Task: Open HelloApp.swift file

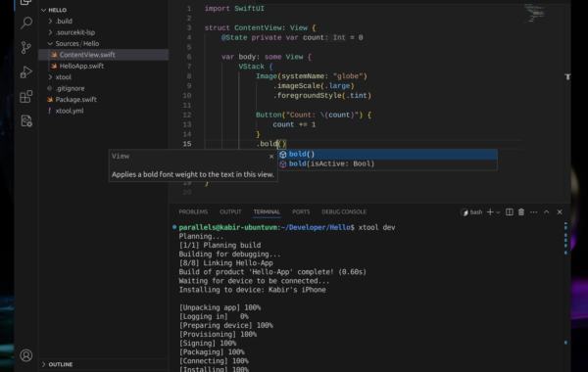Action: tap(104, 66)
